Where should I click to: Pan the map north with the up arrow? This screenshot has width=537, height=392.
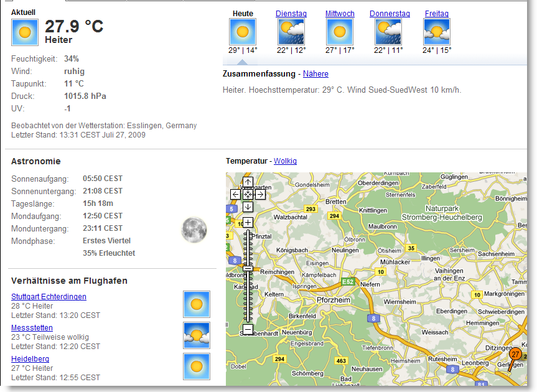coord(248,182)
